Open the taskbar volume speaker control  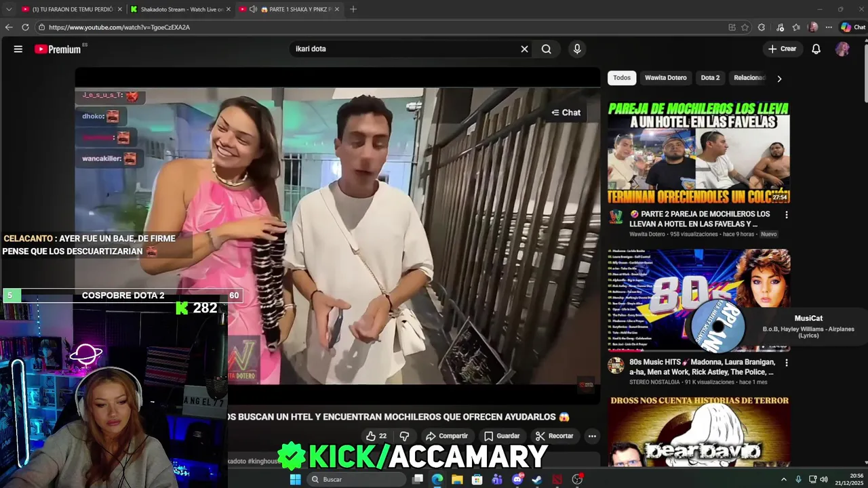[824, 479]
